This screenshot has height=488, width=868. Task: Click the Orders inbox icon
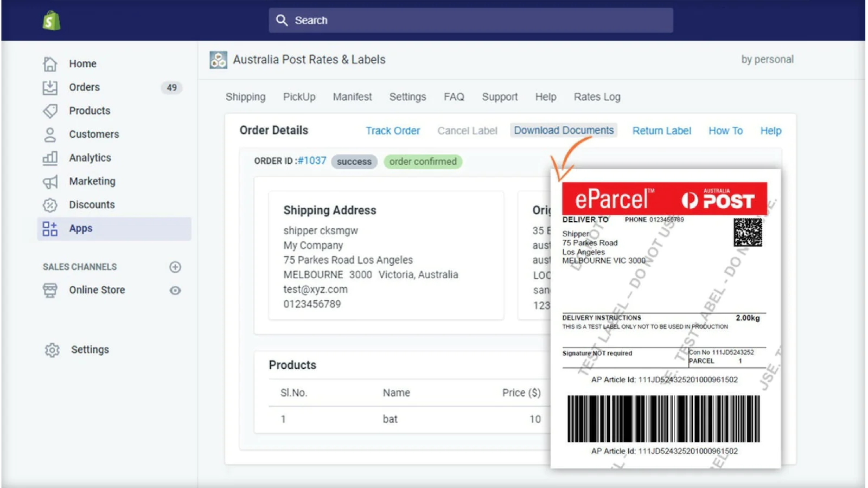point(50,87)
